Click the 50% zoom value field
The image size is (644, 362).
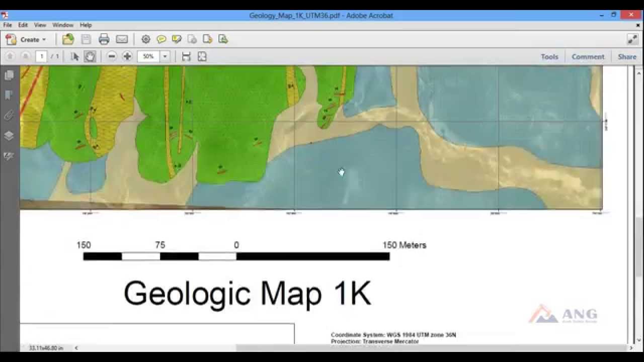click(x=148, y=56)
